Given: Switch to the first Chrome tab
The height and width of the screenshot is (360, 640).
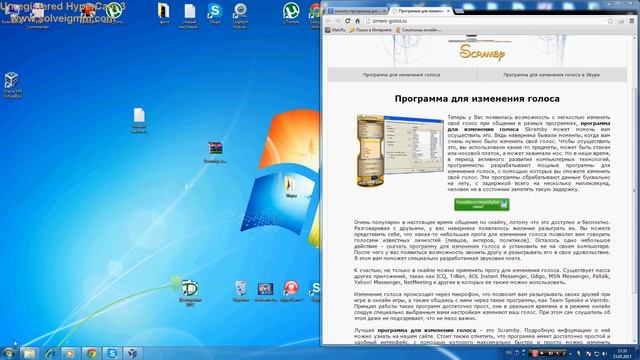Looking at the screenshot, I should tap(357, 11).
